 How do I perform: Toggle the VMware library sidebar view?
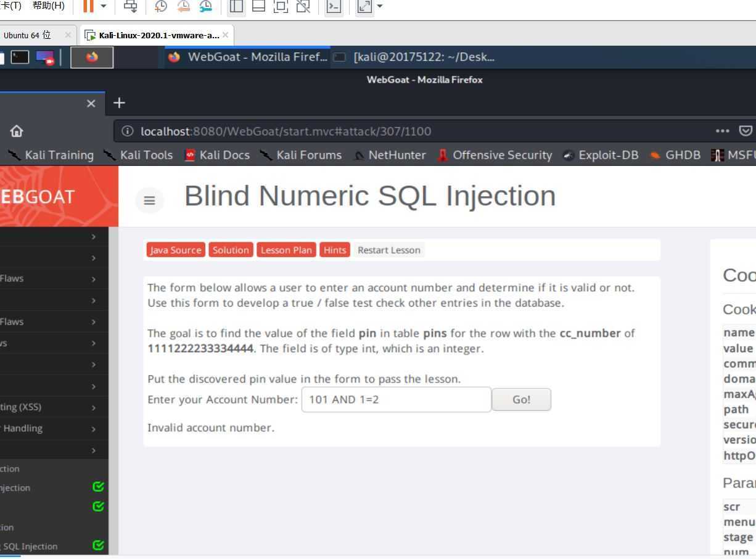[236, 6]
